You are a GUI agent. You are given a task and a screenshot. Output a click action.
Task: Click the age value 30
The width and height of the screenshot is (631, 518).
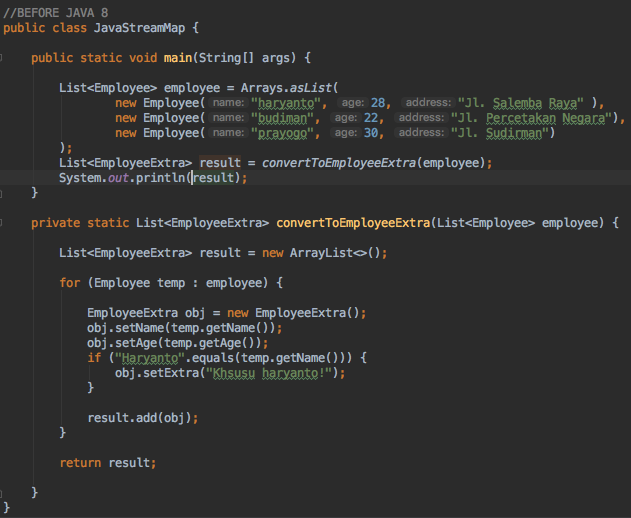click(x=371, y=133)
